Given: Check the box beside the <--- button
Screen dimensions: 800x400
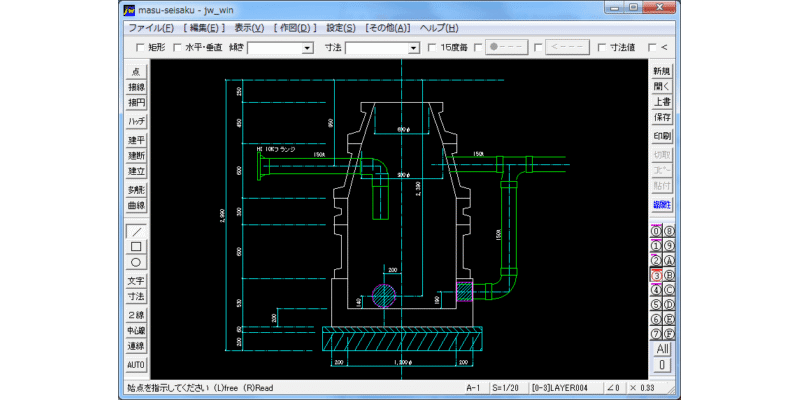Looking at the screenshot, I should pos(538,48).
